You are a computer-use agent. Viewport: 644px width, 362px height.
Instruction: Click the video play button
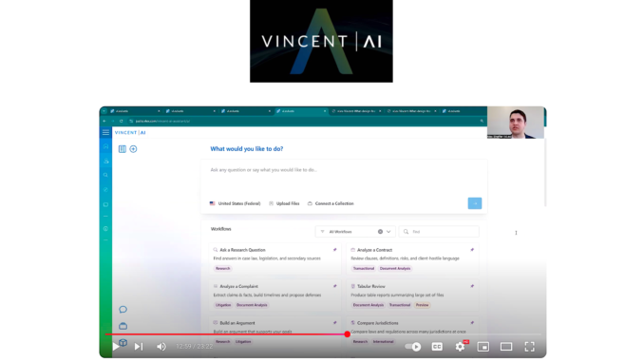tap(116, 347)
